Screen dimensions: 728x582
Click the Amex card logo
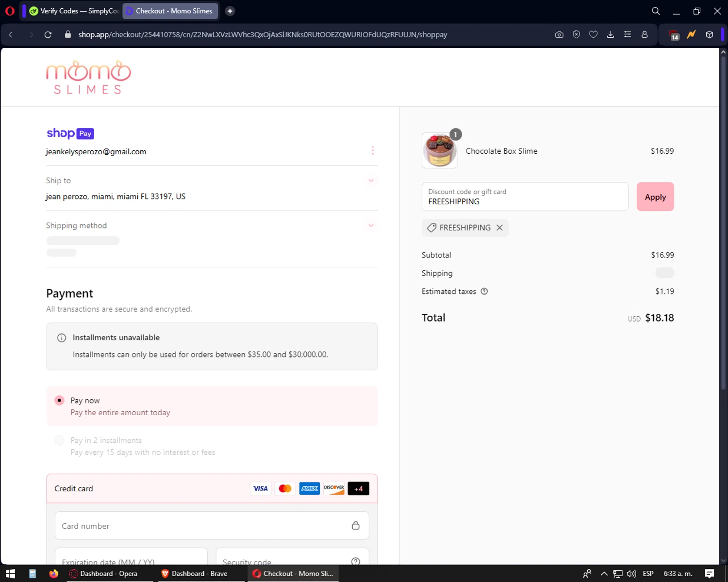310,488
